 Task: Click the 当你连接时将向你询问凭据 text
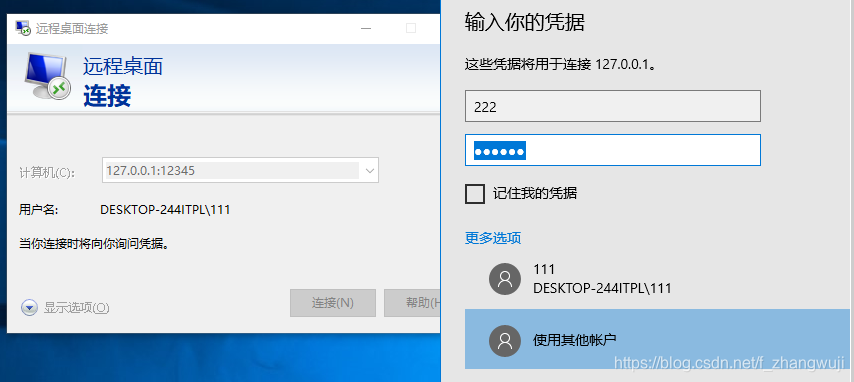pos(94,244)
